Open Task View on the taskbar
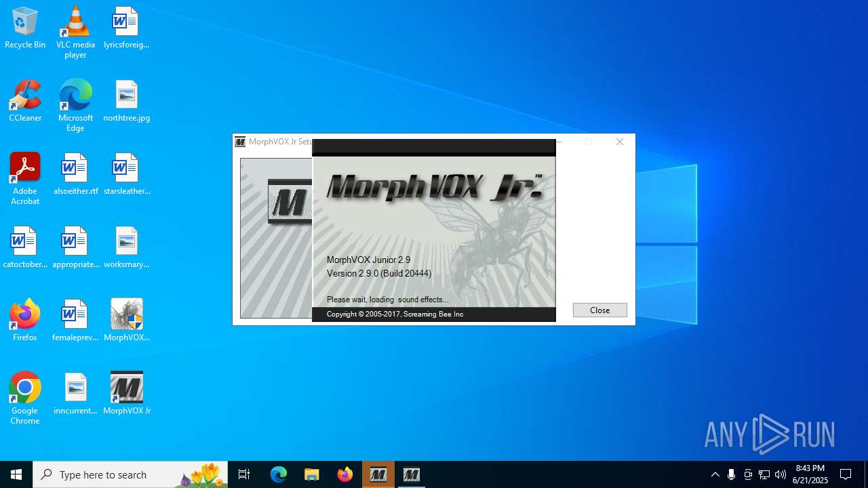868x488 pixels. tap(244, 474)
